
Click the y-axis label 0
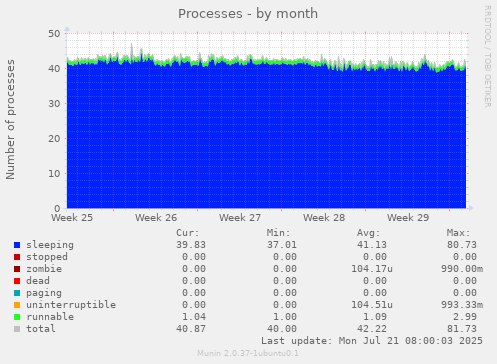pos(57,209)
